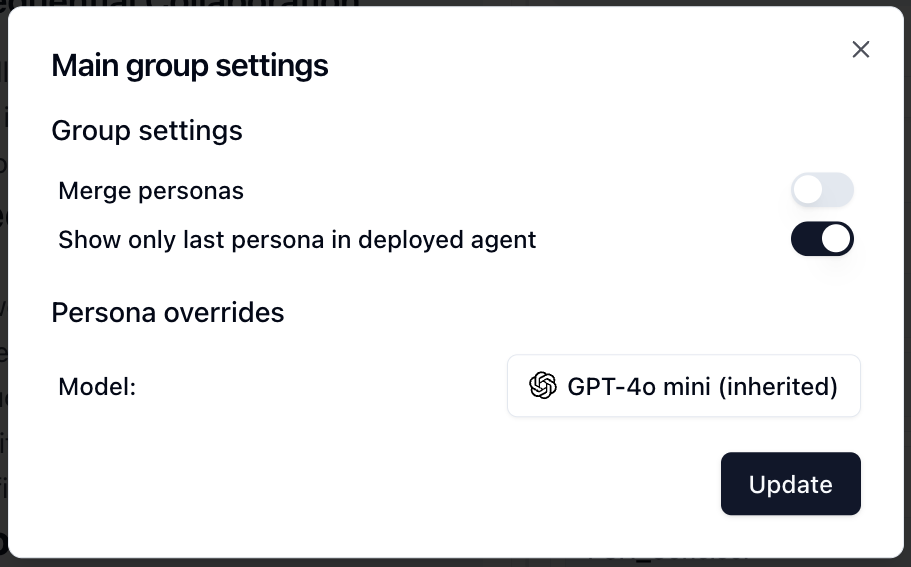Close the Main group settings dialog
The width and height of the screenshot is (911, 567).
tap(860, 50)
